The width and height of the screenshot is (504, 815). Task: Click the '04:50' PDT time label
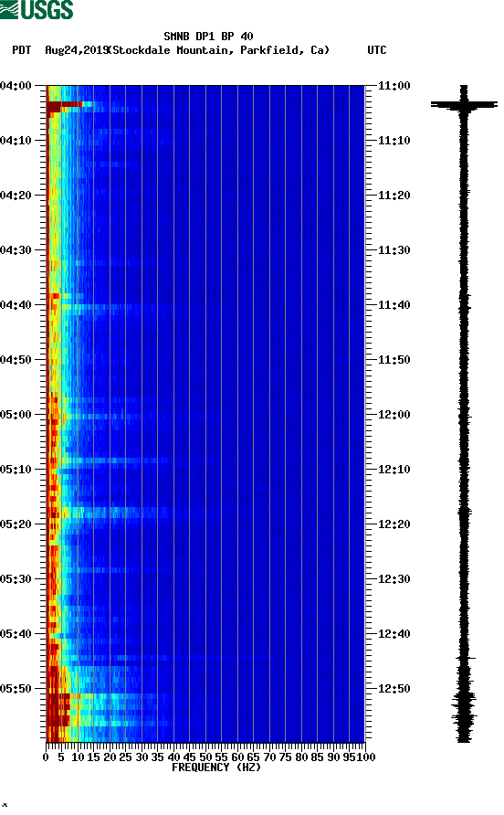point(16,360)
